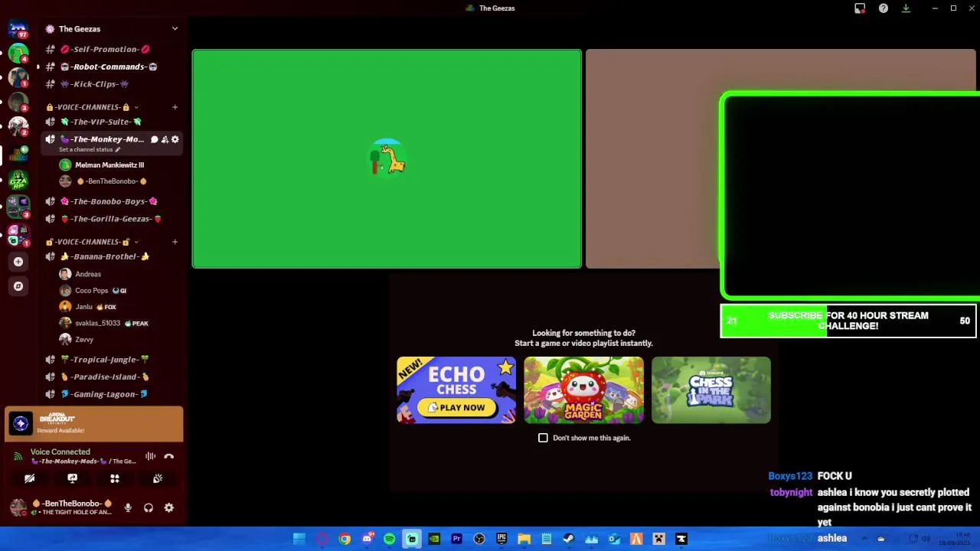
Task: Open Windows Start menu
Action: [299, 539]
